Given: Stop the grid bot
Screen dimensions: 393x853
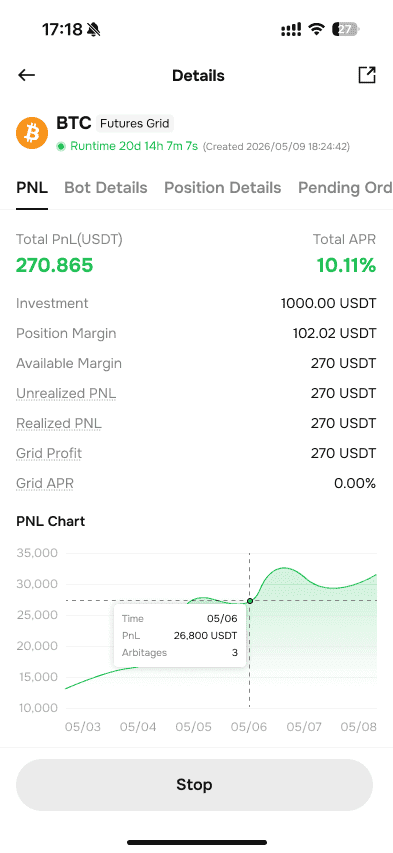Looking at the screenshot, I should [x=194, y=784].
